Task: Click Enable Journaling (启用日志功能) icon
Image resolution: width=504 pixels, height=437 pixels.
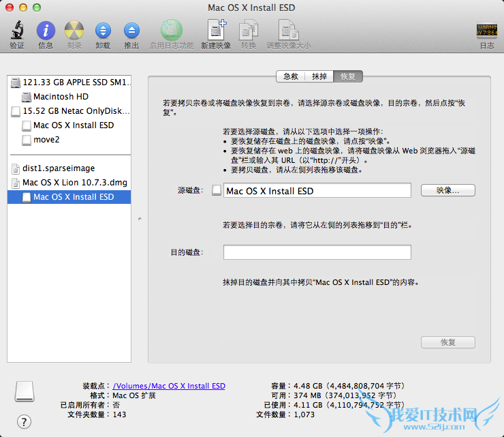Action: click(x=172, y=30)
